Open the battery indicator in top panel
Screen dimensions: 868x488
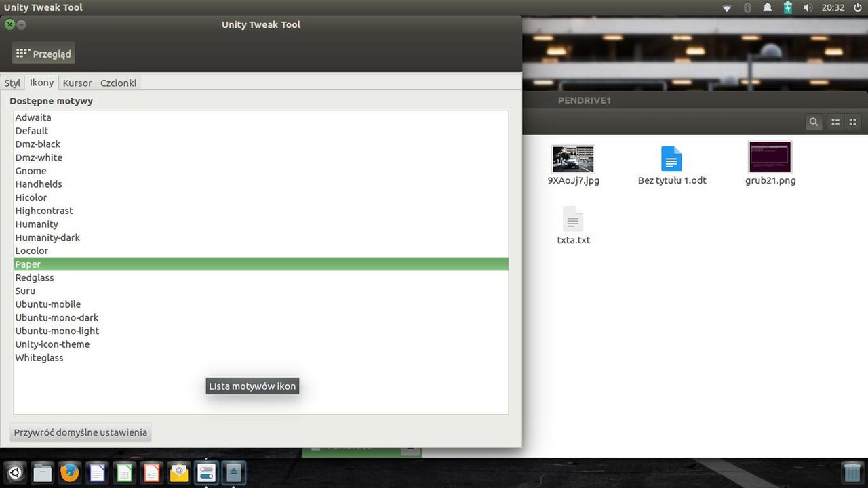(x=788, y=7)
